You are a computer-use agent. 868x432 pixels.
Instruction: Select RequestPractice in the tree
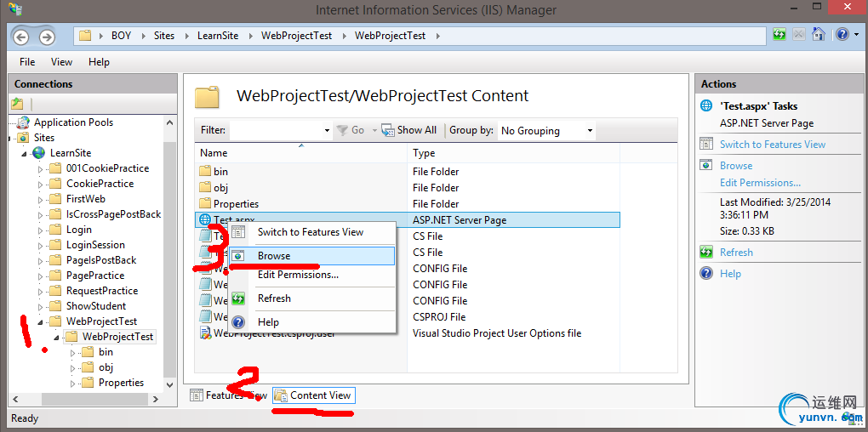pos(102,291)
